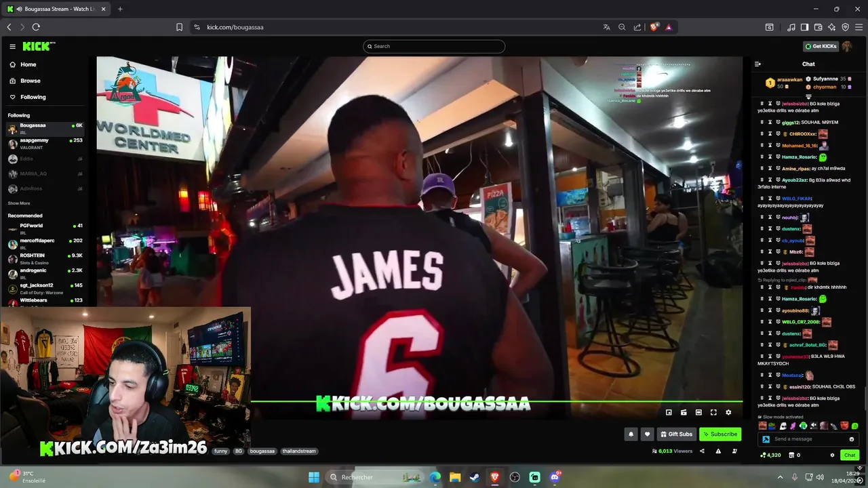Expand Show More followed channels
868x488 pixels.
pyautogui.click(x=19, y=203)
